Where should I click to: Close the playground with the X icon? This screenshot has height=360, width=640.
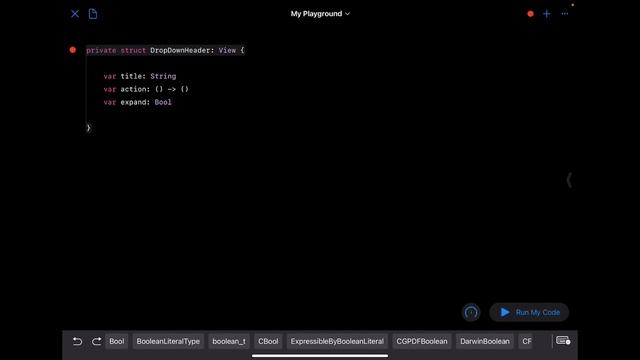(x=75, y=14)
